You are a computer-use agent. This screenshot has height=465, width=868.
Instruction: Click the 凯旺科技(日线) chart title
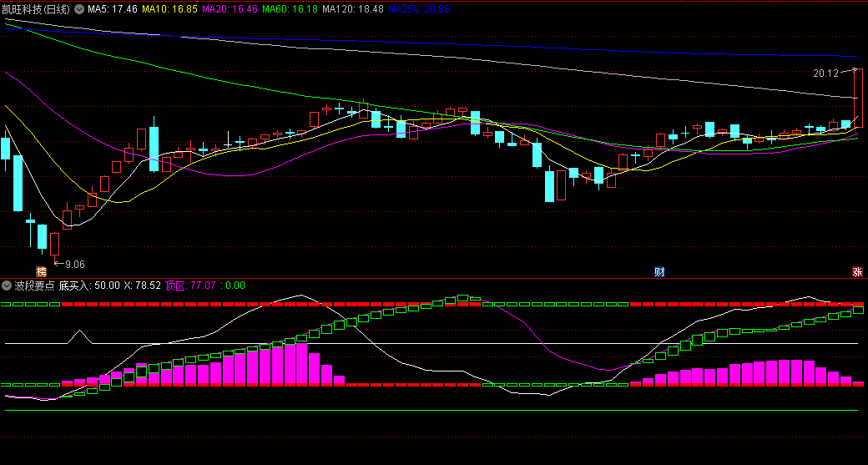click(37, 9)
